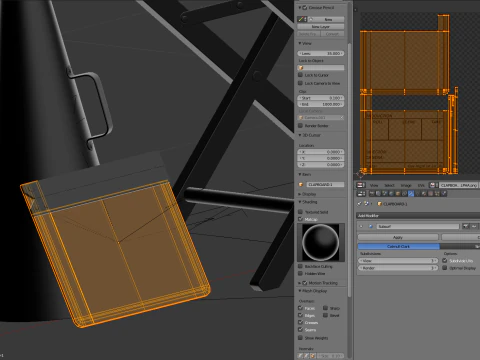Collapse the Mesh Display panel triangle
480x360 pixels.
click(299, 291)
